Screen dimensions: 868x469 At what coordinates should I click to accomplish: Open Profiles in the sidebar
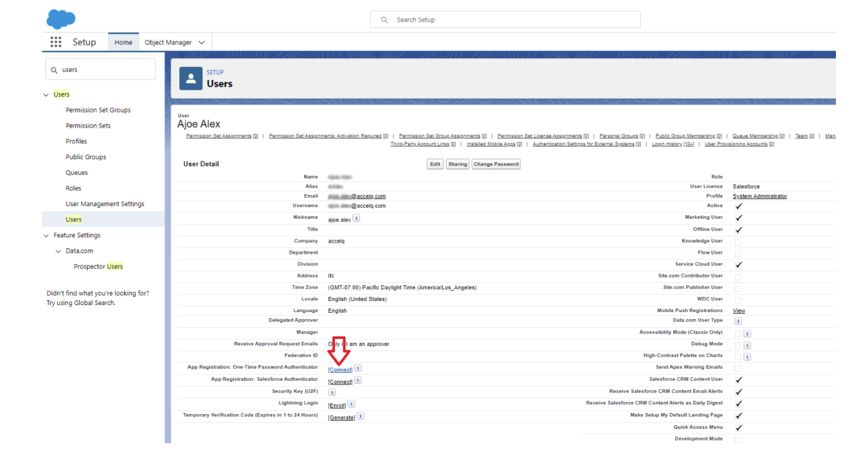pos(76,142)
